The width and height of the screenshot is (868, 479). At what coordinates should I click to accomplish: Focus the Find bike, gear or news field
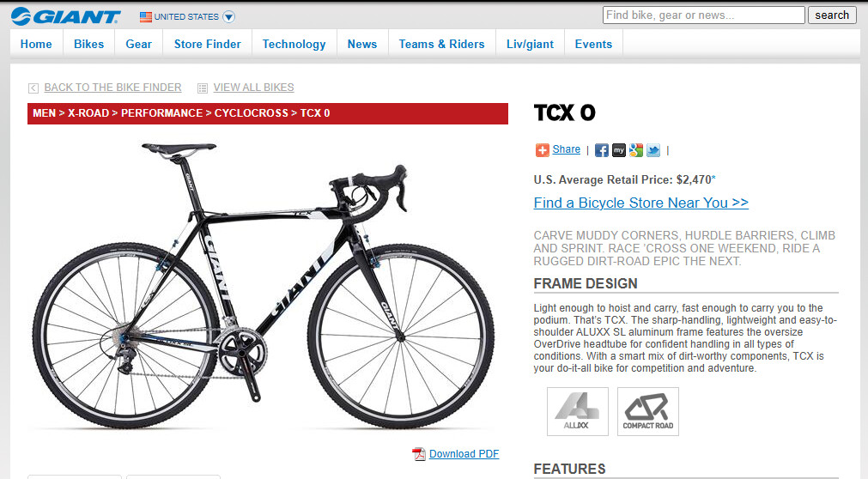point(704,15)
